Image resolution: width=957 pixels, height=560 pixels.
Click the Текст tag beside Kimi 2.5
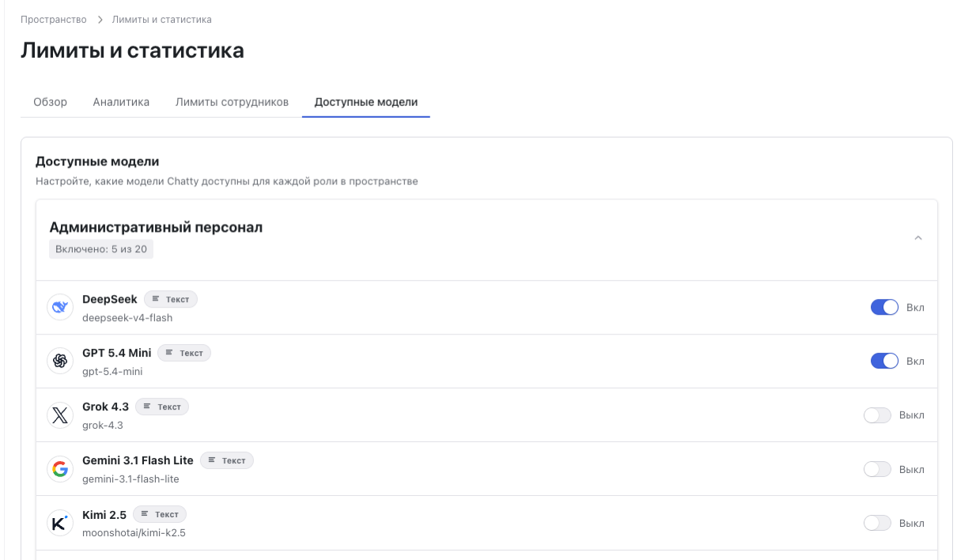coord(160,514)
